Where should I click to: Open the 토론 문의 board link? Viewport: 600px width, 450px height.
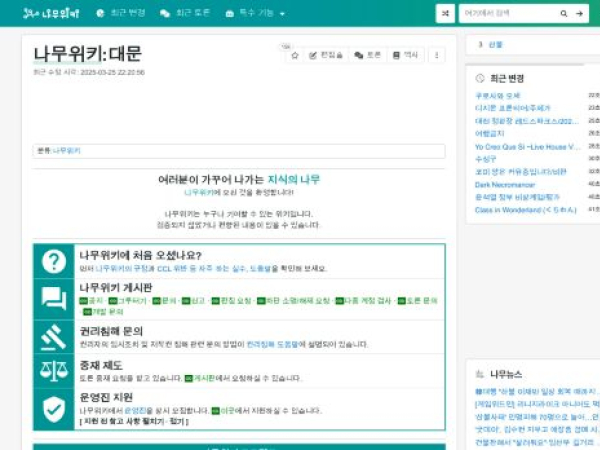(x=417, y=301)
